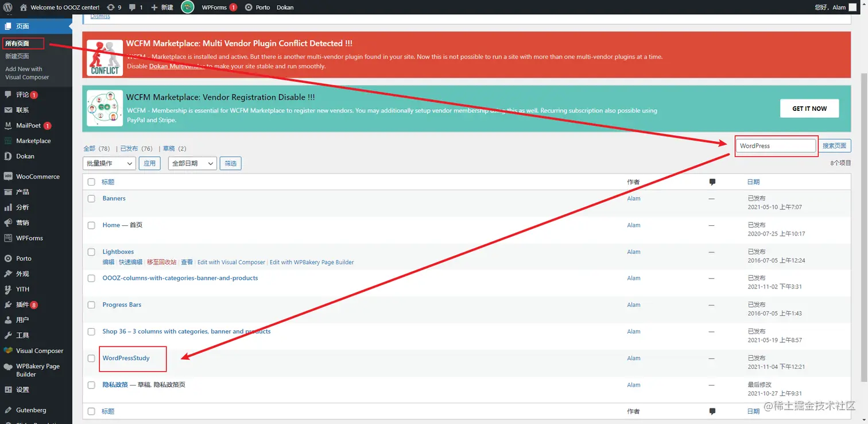
Task: Click the plus 新建 item
Action: [x=162, y=7]
